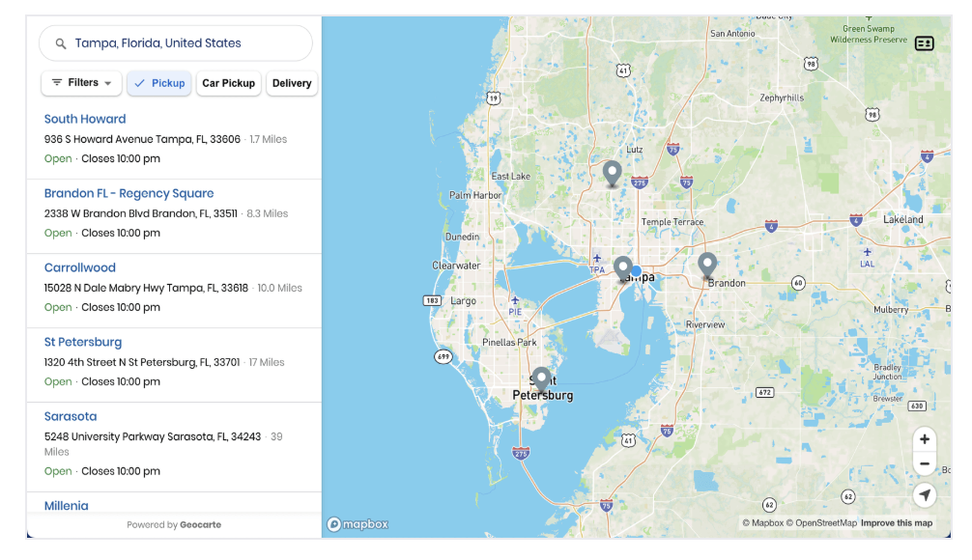Open the St Petersburg store listing

point(83,342)
